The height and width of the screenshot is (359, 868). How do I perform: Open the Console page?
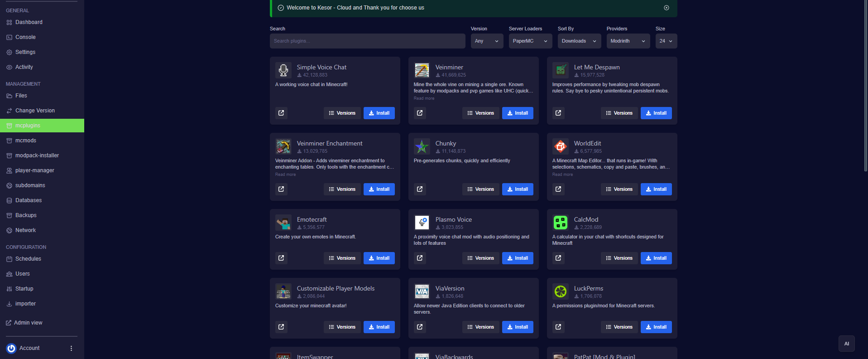pos(42,37)
